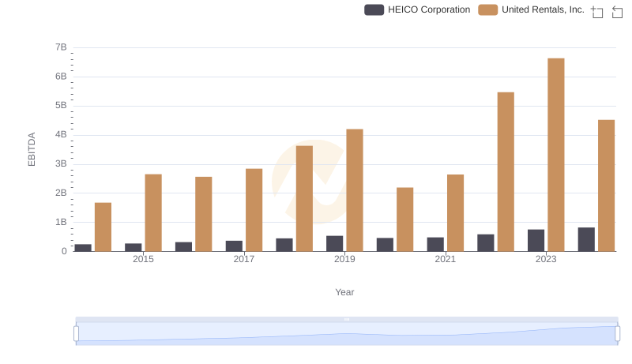The image size is (632, 364).
Task: Select the United Rentals bar for 2022
Action: click(x=506, y=172)
